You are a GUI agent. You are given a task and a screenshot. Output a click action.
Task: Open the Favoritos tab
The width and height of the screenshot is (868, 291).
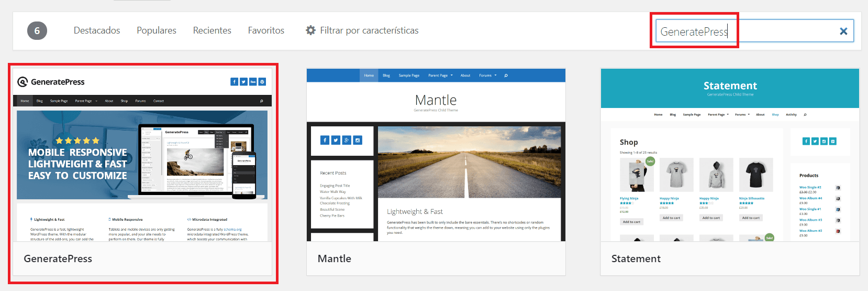(x=266, y=30)
